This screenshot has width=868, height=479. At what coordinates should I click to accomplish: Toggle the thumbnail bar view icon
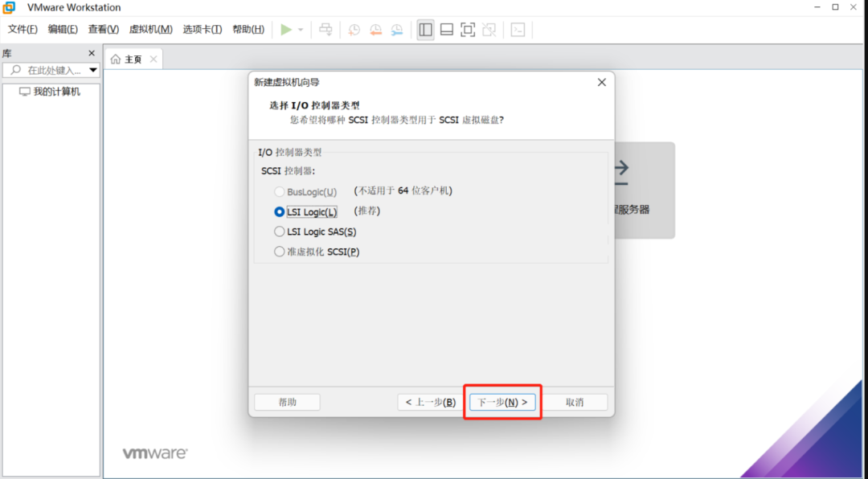(x=447, y=30)
